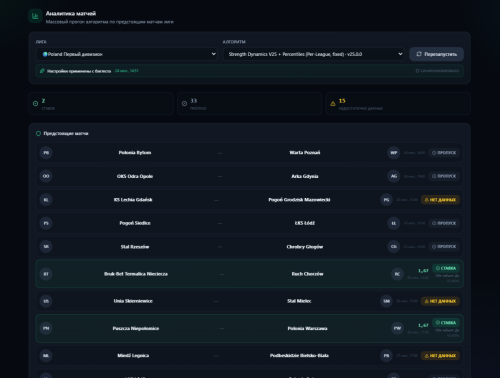Click the Ruch Chorzów team name
Image resolution: width=500 pixels, height=378 pixels.
tap(307, 274)
